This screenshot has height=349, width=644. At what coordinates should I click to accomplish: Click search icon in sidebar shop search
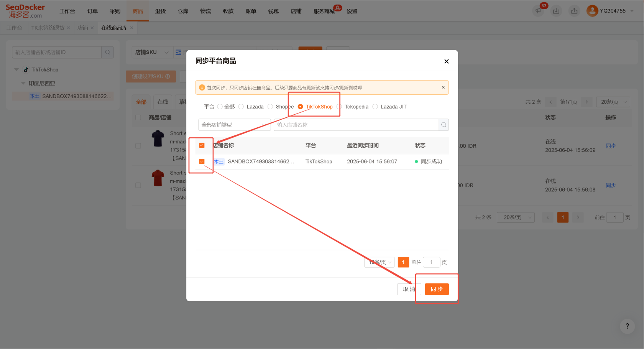(x=108, y=52)
